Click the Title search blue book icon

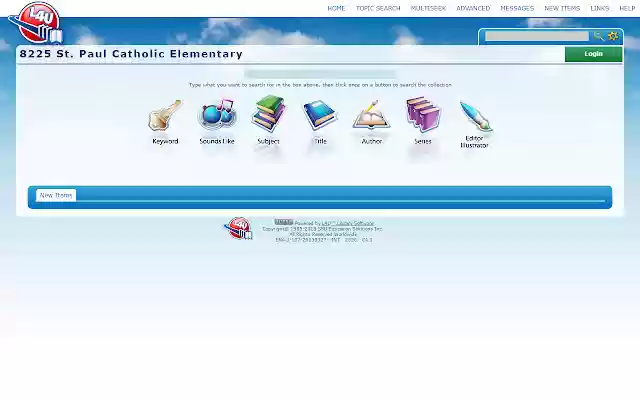point(320,115)
